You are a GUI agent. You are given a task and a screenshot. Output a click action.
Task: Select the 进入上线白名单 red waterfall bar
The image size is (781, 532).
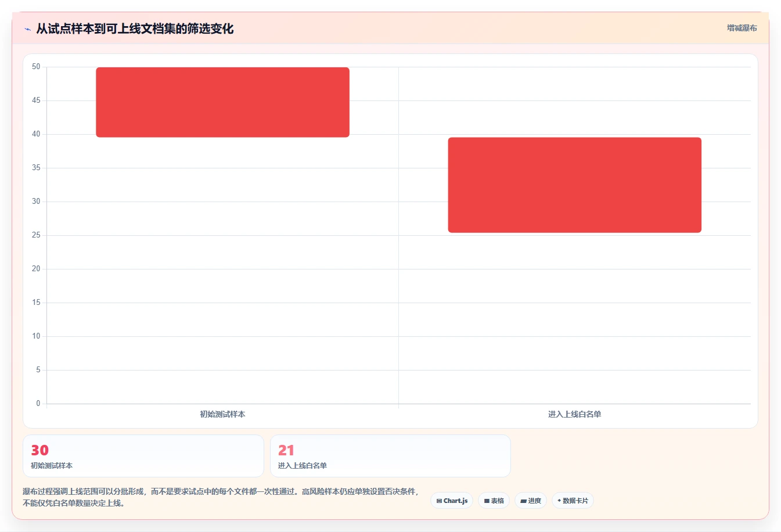point(575,185)
